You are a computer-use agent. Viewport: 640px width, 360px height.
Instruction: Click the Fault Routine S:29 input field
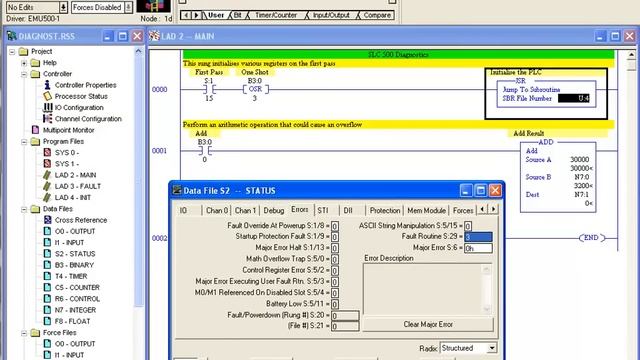pos(478,237)
